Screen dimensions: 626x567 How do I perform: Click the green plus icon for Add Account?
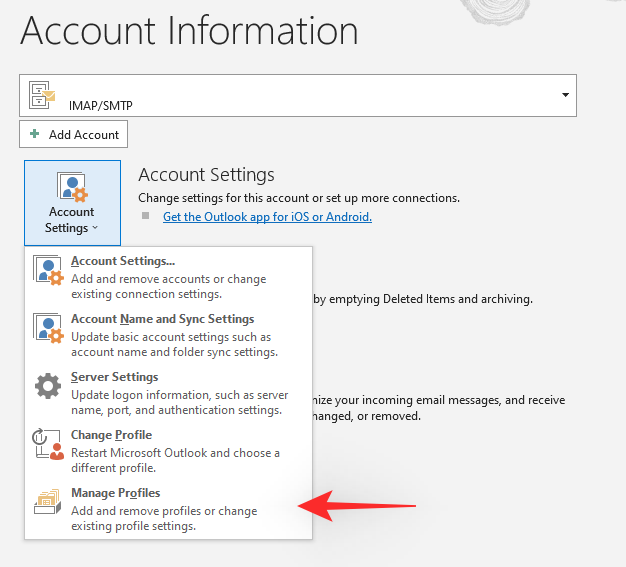pos(35,135)
